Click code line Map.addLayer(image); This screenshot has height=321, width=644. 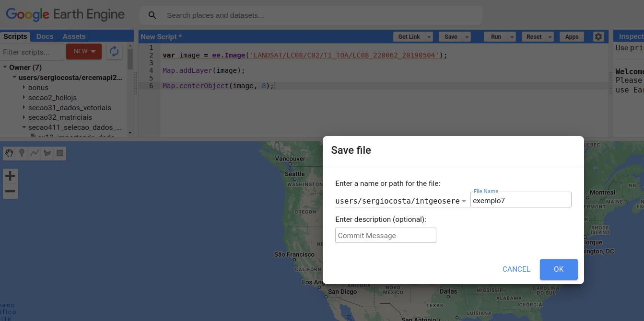pos(204,70)
